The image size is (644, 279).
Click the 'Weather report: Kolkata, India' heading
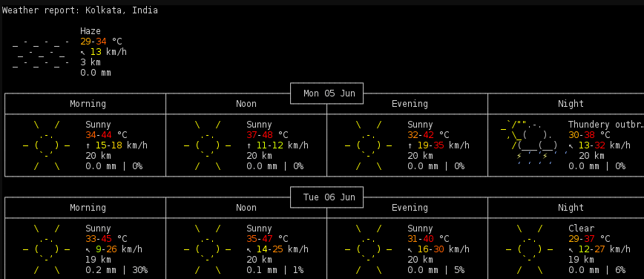[80, 10]
